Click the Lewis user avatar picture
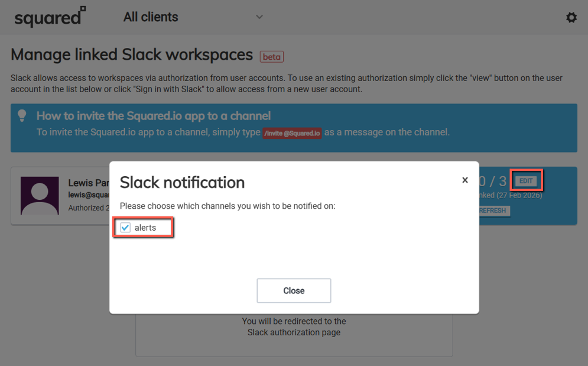This screenshot has width=588, height=366. (x=40, y=195)
